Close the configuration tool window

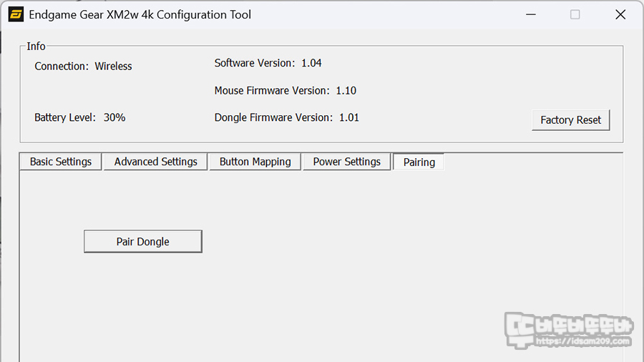coord(620,15)
